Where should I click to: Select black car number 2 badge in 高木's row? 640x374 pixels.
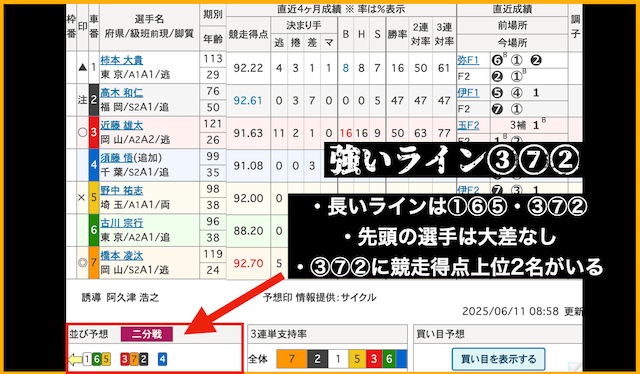point(93,100)
